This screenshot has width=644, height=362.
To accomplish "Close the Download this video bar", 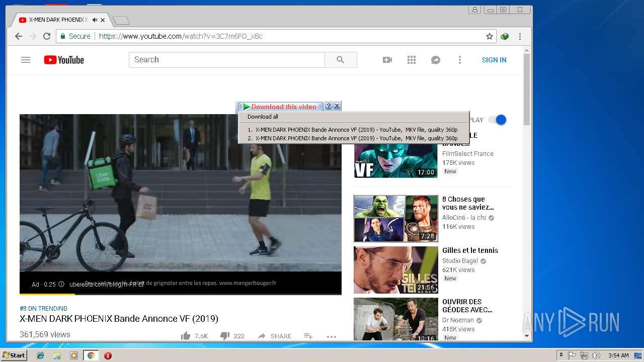I will tap(337, 106).
